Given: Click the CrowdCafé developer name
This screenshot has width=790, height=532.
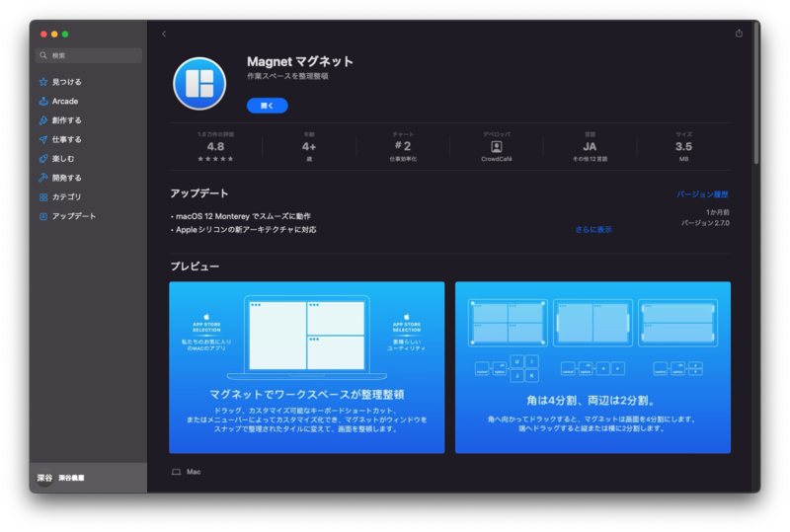Looking at the screenshot, I should click(497, 159).
